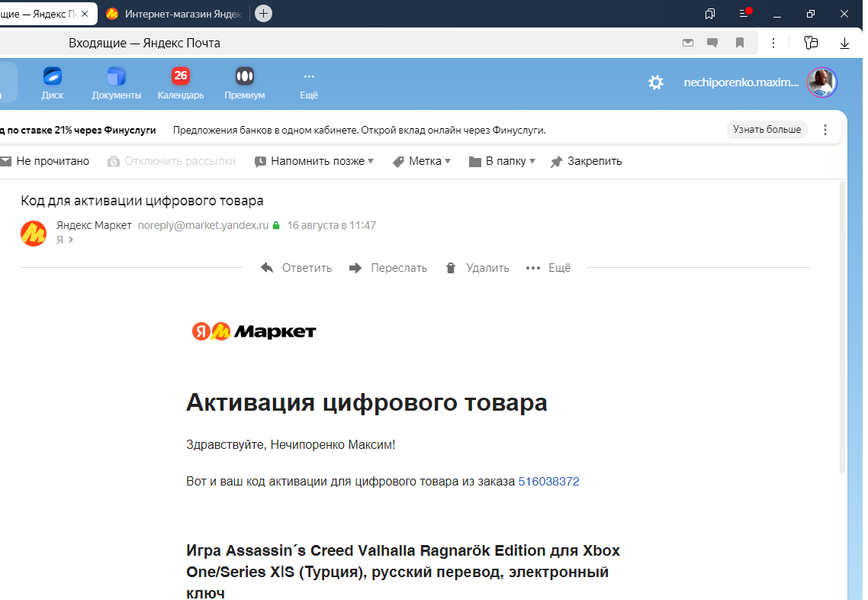Delete the email via Удалить
This screenshot has width=868, height=600.
[x=477, y=268]
